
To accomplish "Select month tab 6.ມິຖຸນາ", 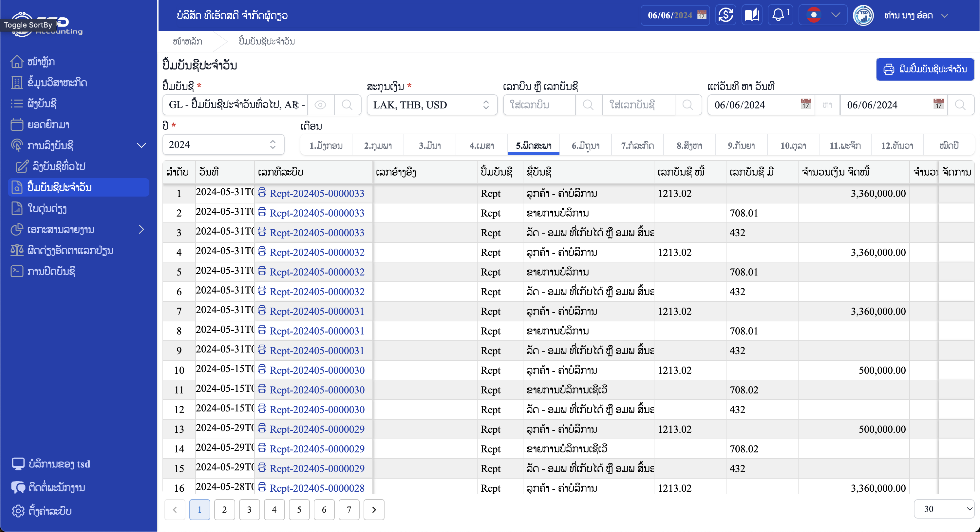I will click(x=585, y=145).
